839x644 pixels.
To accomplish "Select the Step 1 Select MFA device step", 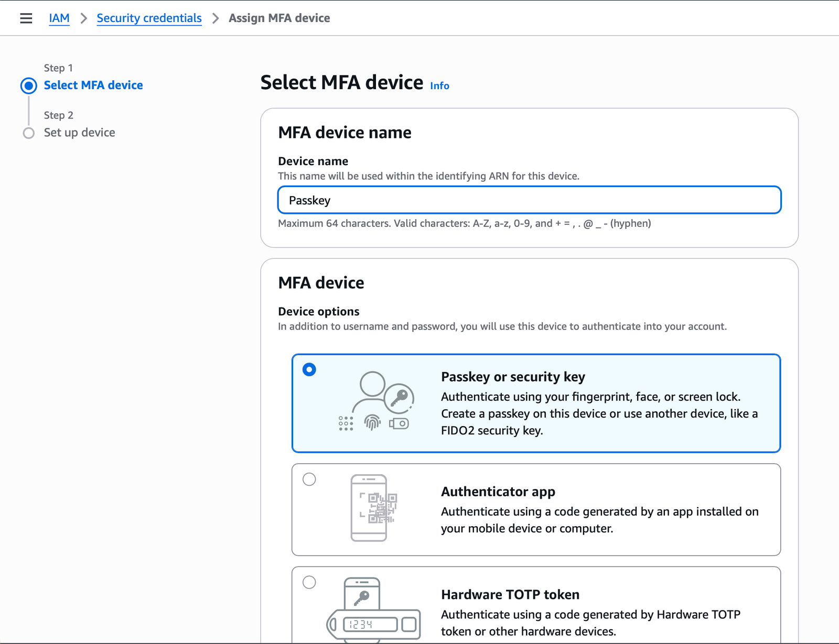I will (93, 85).
